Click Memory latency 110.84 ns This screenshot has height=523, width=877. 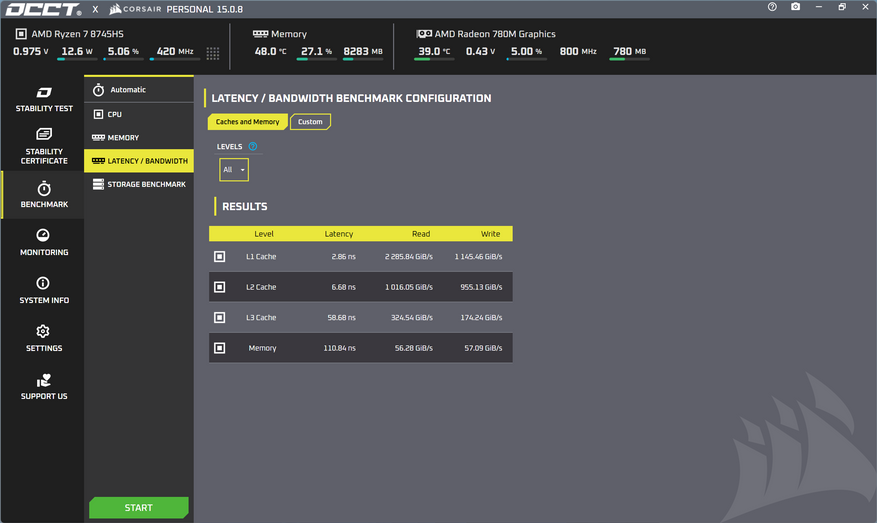[340, 348]
